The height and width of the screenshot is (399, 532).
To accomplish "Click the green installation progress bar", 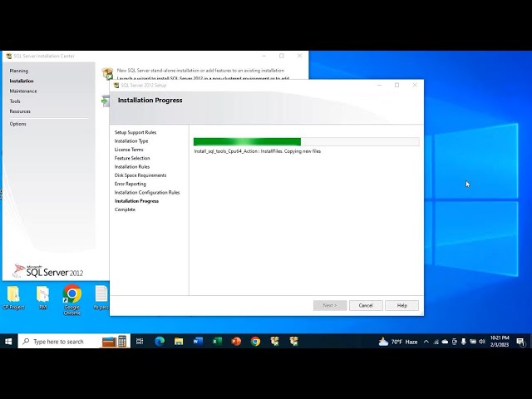I will [307, 141].
